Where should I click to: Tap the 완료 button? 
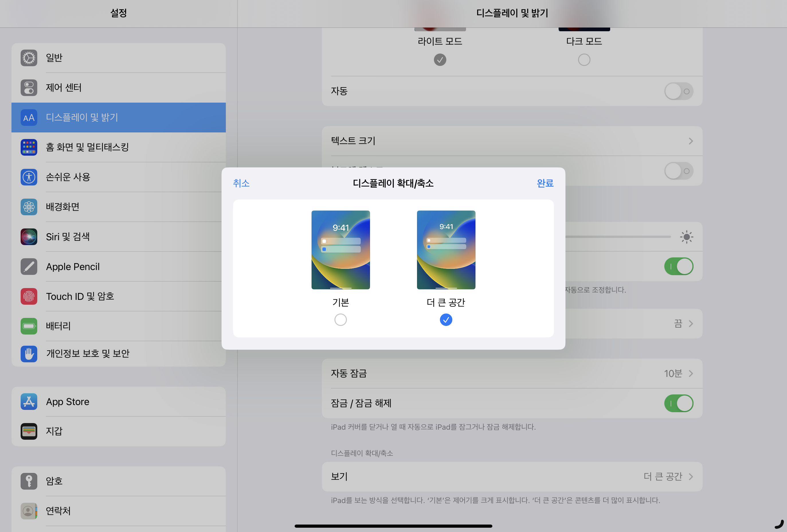(545, 183)
